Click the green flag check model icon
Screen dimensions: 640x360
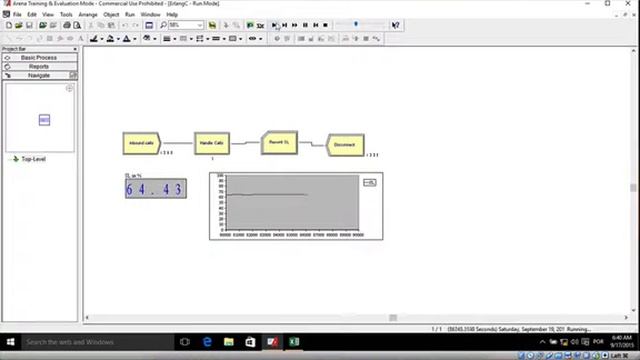(250, 25)
